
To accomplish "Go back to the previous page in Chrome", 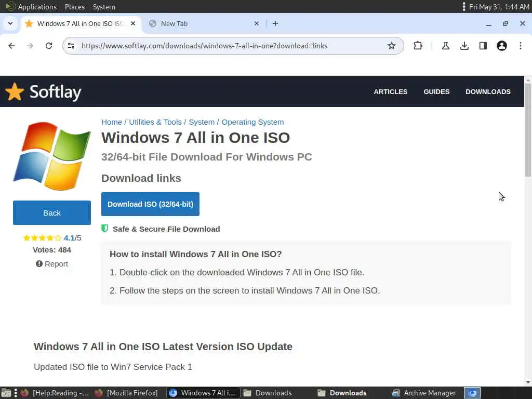I will click(11, 46).
